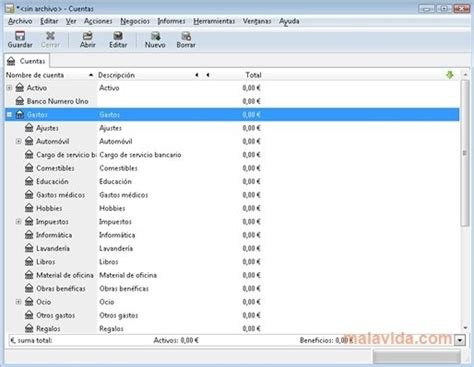The width and height of the screenshot is (474, 367).
Task: Click the bank icon next to Comestibles
Action: 29,168
